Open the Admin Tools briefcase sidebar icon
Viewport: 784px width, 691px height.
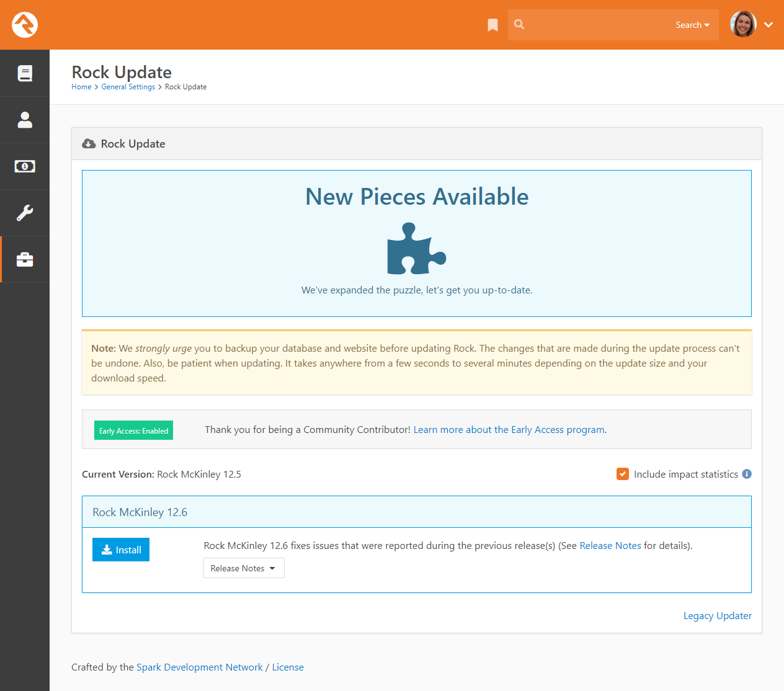(x=25, y=259)
